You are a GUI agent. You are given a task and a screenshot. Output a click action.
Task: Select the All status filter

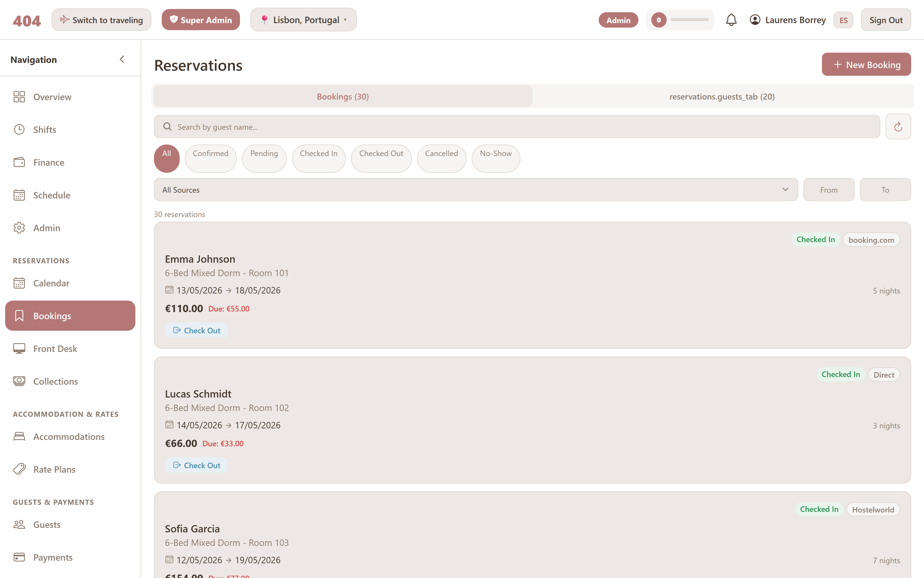pyautogui.click(x=166, y=158)
